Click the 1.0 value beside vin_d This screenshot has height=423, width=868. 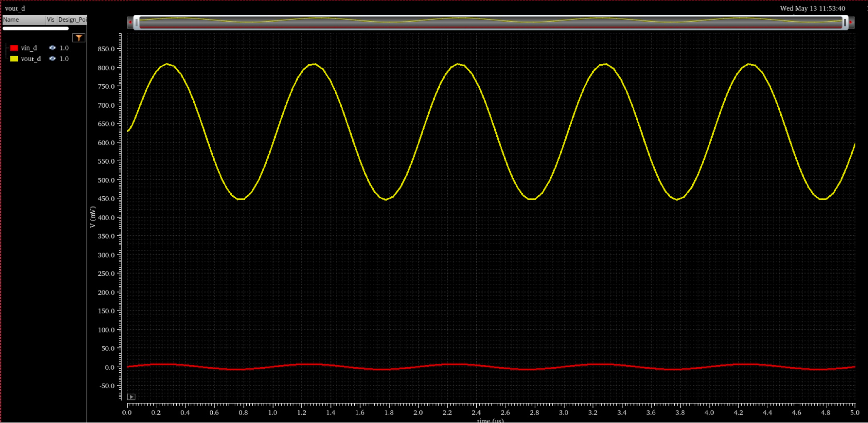[64, 48]
